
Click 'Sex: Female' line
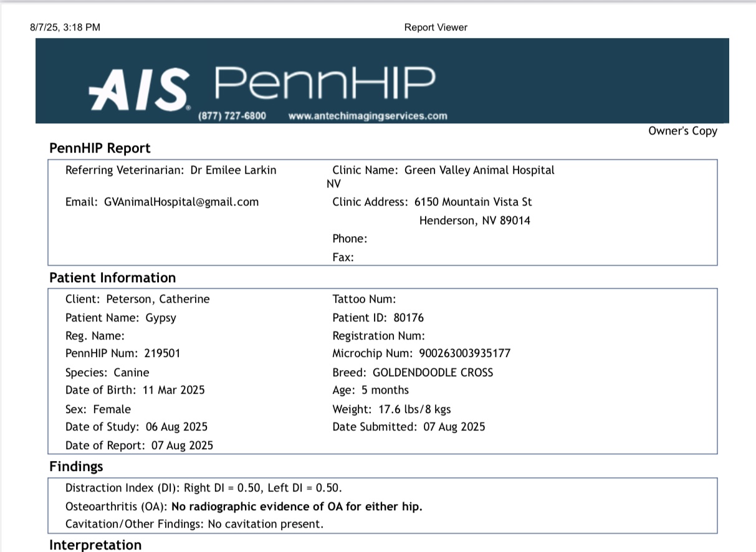[98, 409]
